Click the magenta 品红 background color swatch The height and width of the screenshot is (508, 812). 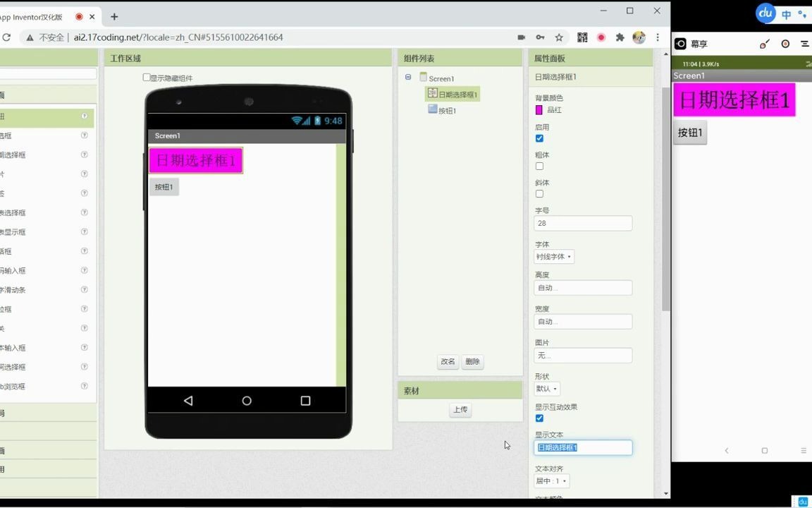point(539,110)
